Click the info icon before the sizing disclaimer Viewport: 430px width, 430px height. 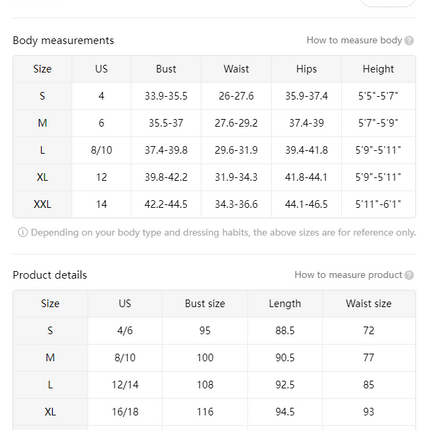[23, 232]
